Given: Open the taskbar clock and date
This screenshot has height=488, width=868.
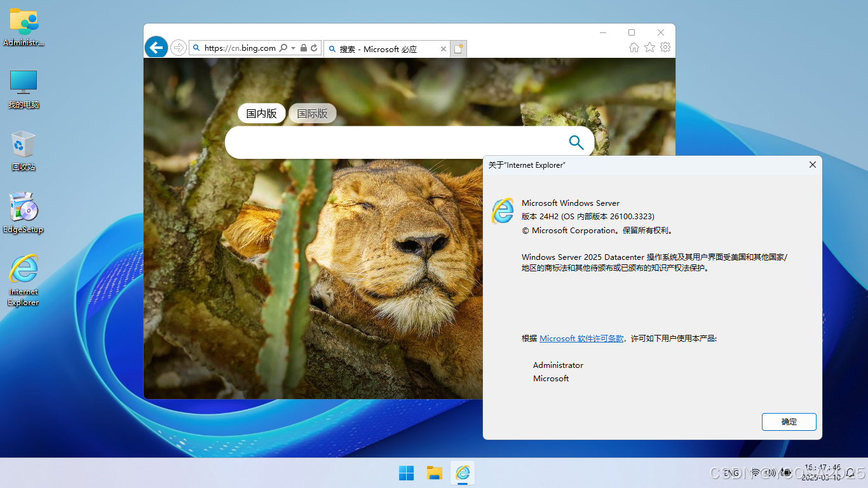Looking at the screenshot, I should pyautogui.click(x=822, y=472).
